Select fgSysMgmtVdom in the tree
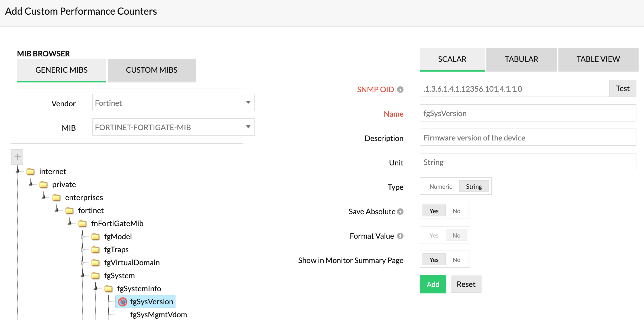644x320 pixels. (x=158, y=315)
